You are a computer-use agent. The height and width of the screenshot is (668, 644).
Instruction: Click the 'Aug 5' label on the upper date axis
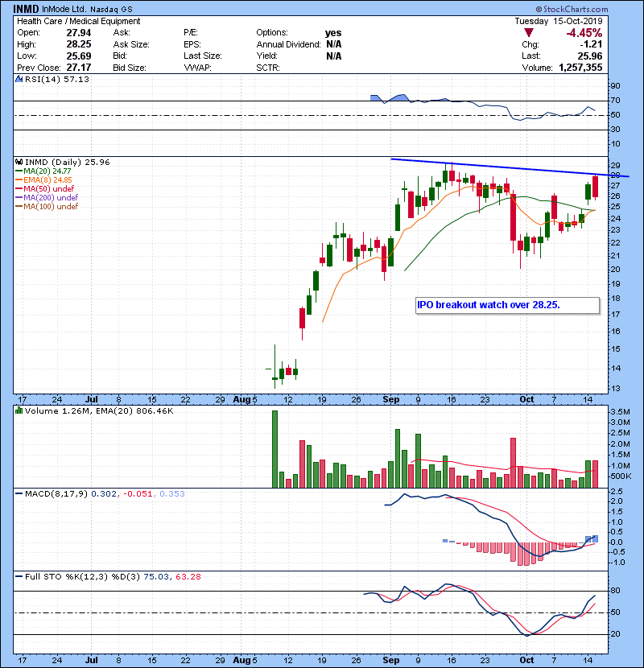point(245,399)
